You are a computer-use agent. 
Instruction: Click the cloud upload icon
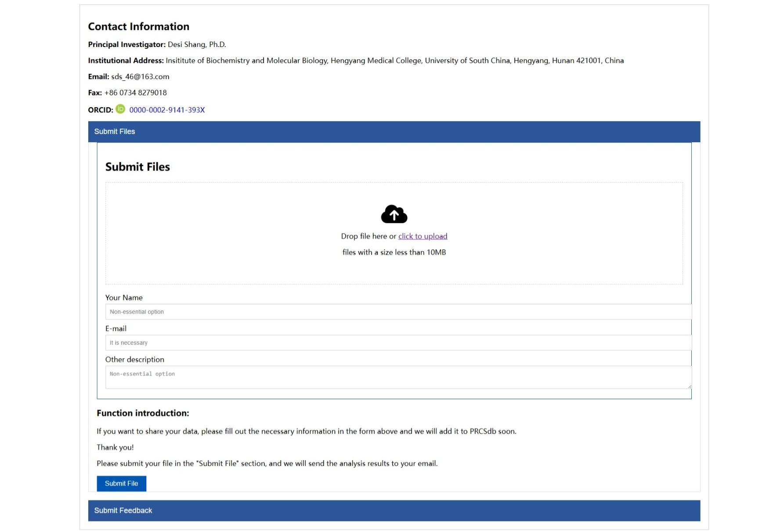tap(394, 214)
